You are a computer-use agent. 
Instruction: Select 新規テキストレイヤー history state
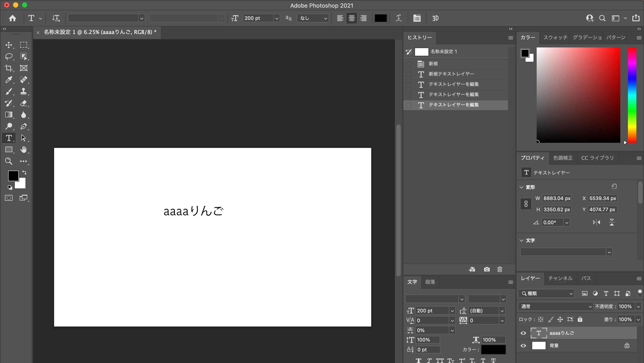[451, 74]
